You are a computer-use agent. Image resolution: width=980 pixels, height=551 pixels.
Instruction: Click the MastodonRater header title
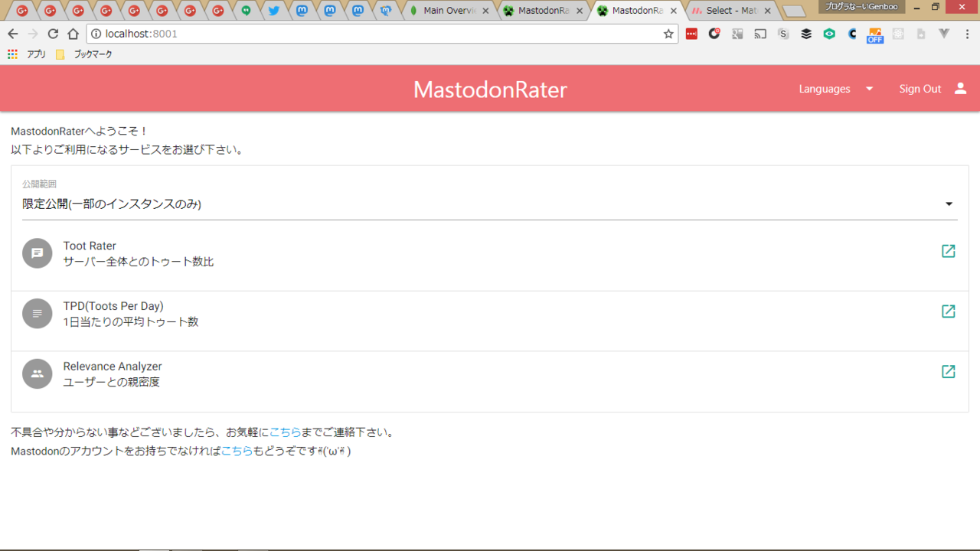[490, 90]
